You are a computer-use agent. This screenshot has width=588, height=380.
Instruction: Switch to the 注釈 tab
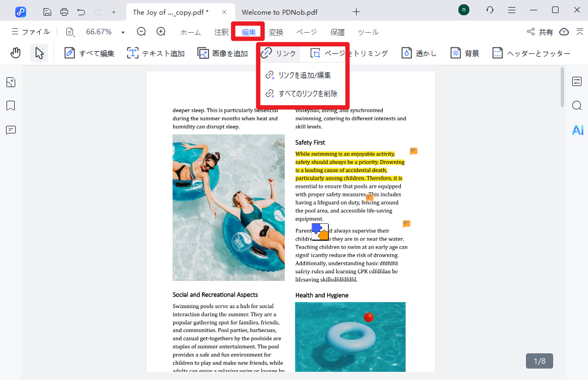[x=222, y=32]
